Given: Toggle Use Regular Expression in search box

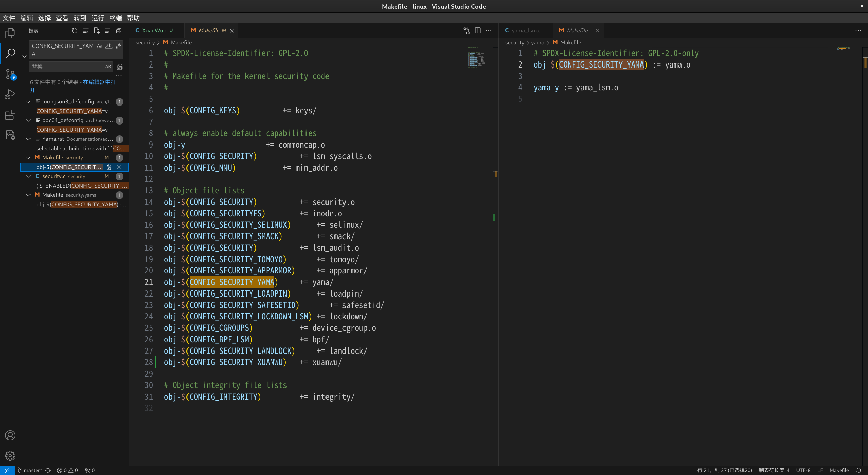Looking at the screenshot, I should [118, 46].
